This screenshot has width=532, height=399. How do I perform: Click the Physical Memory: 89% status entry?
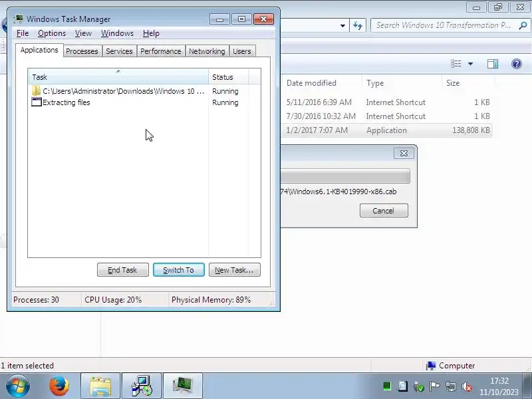coord(221,300)
